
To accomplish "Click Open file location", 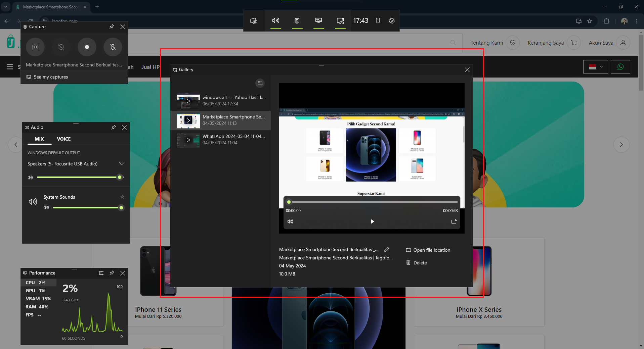I will 428,250.
